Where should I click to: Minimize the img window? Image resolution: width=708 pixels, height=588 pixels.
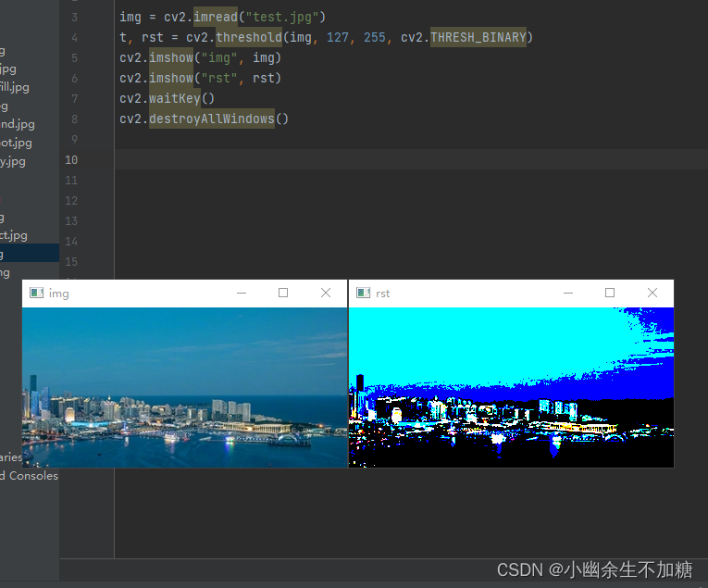[x=242, y=294]
